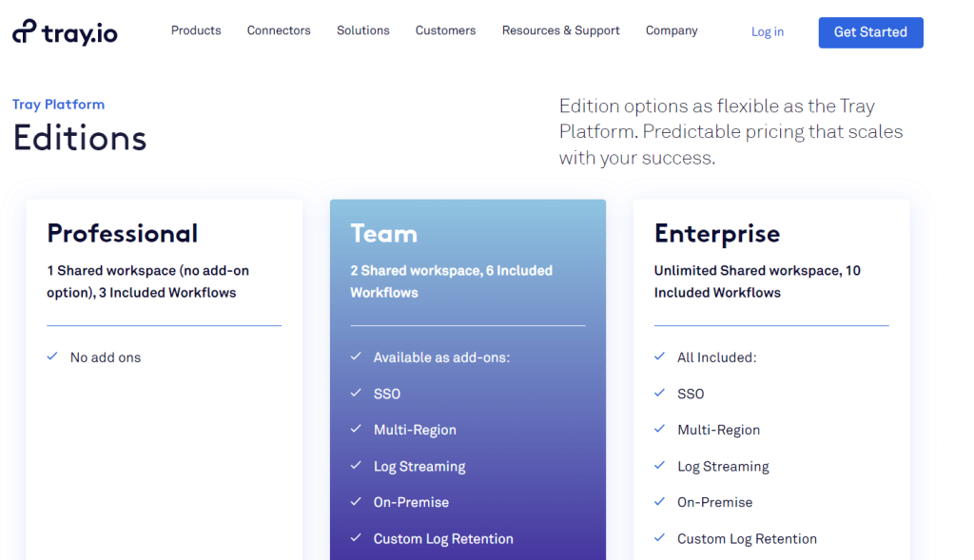
Task: Click All Included text in Enterprise
Action: pos(717,357)
